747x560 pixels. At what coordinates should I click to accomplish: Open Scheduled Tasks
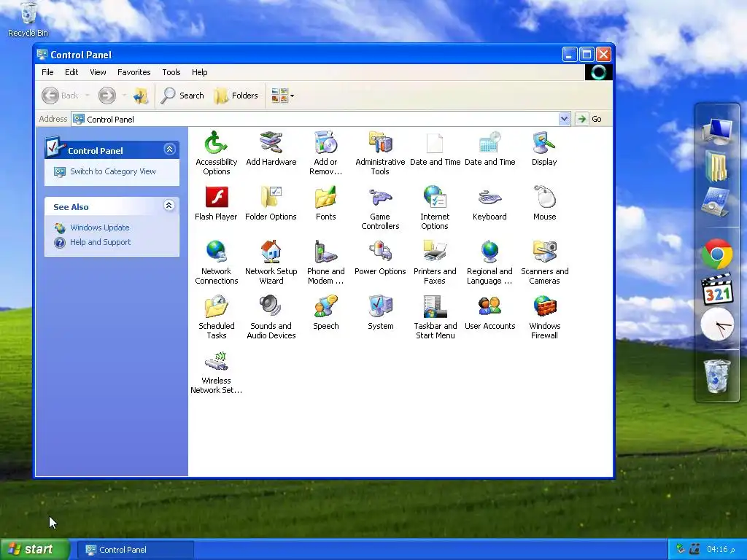point(216,316)
